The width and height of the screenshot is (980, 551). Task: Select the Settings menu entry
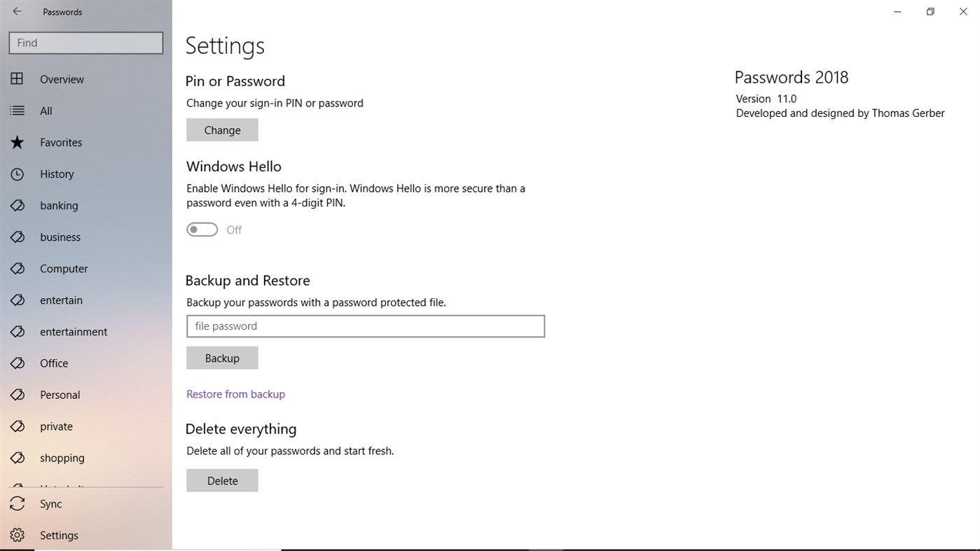pos(86,535)
